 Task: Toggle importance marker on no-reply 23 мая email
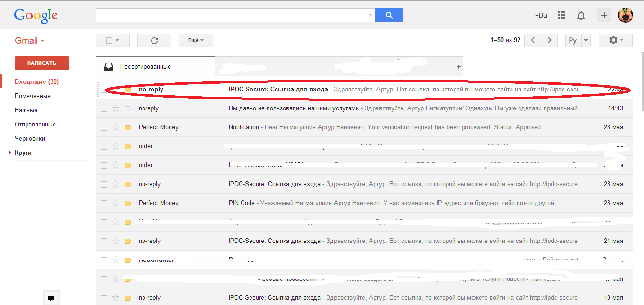click(127, 184)
